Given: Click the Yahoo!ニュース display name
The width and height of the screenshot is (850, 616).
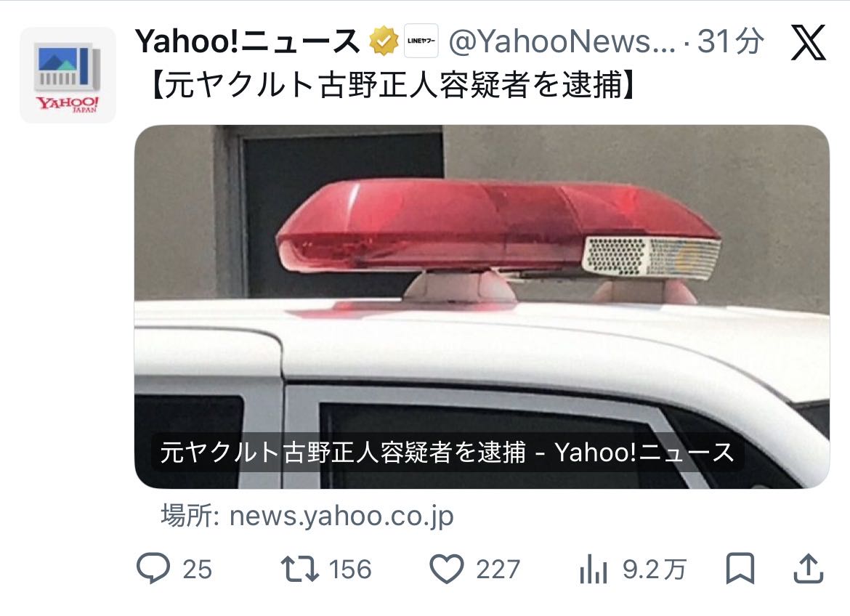Looking at the screenshot, I should [247, 41].
